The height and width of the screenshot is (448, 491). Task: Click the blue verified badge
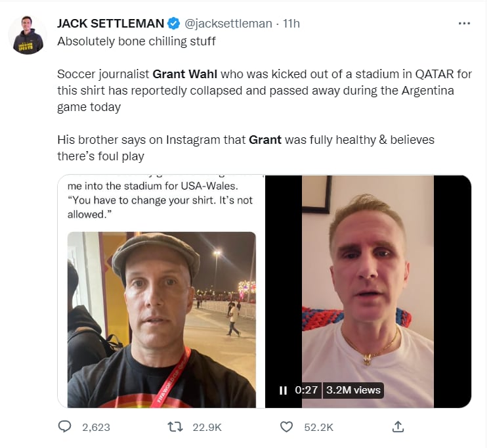tap(174, 24)
